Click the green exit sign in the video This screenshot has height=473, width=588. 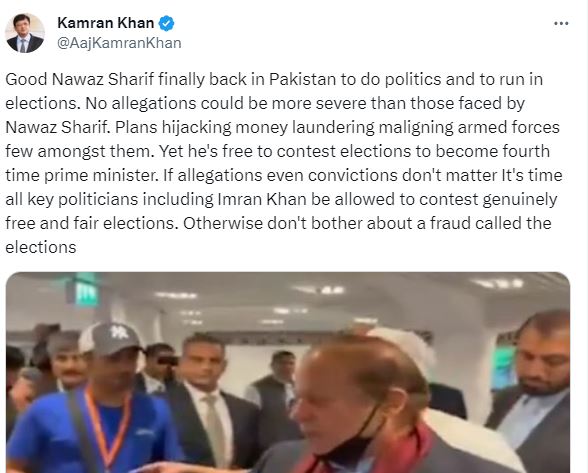(84, 291)
